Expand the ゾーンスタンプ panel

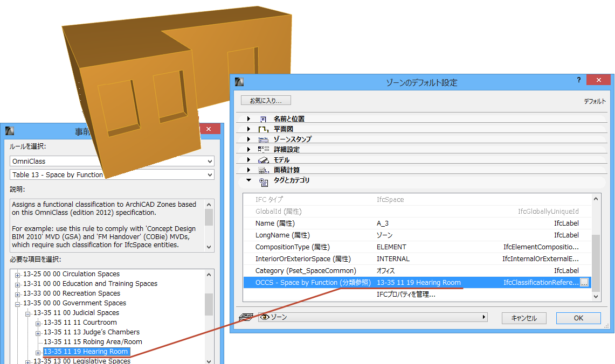248,139
